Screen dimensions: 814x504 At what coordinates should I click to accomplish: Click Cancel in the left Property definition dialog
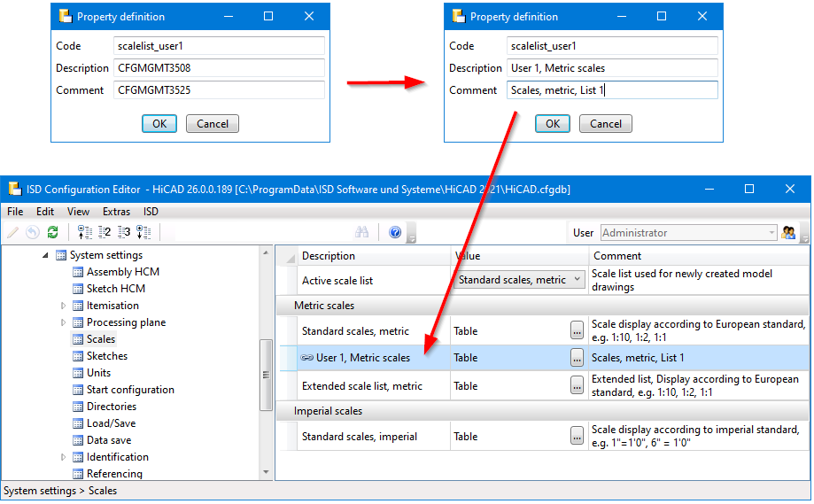tap(213, 123)
